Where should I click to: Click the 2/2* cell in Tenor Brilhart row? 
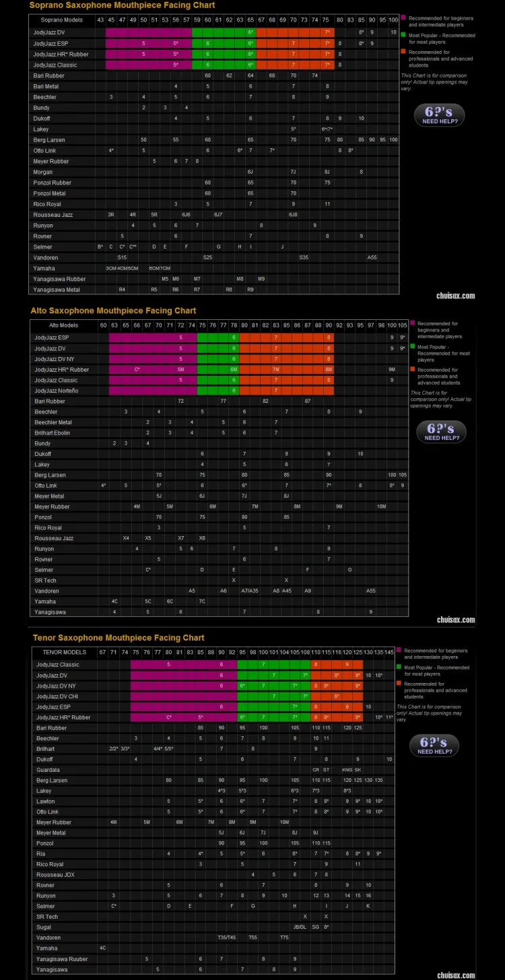[114, 749]
